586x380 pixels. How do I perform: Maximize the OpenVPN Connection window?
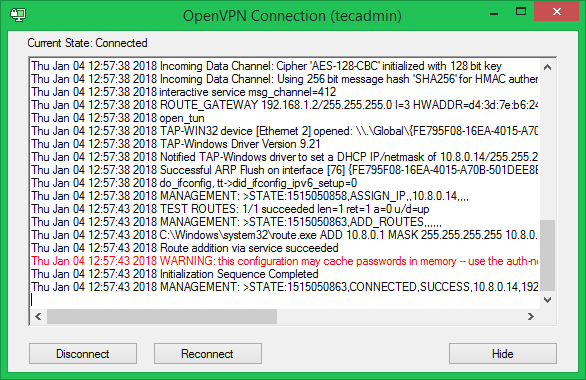click(x=521, y=12)
